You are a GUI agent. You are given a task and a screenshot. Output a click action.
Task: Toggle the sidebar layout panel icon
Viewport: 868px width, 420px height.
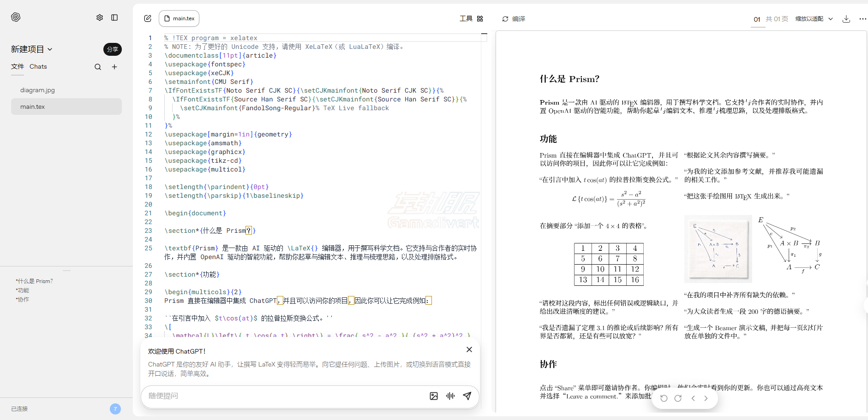click(114, 17)
